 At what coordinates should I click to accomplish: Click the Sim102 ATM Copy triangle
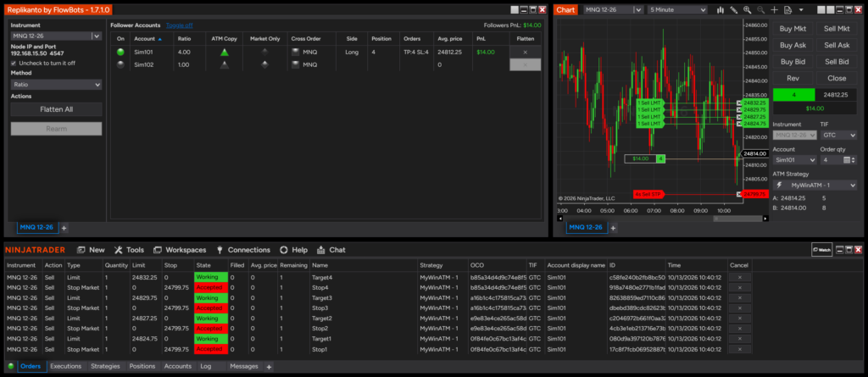coord(224,64)
